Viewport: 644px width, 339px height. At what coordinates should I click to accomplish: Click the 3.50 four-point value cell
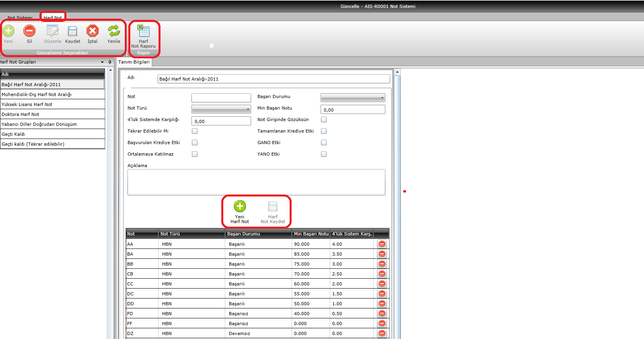pos(352,254)
